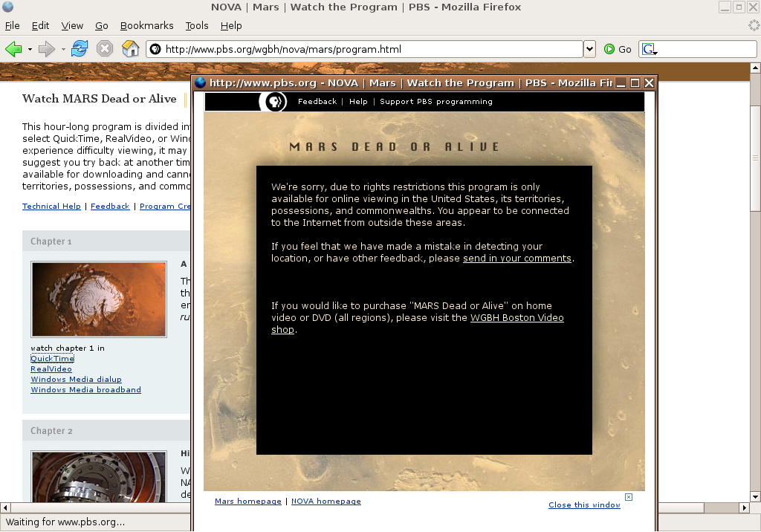The image size is (761, 532).
Task: Click 'Watch MARS Dead or Alive' heading
Action: 100,99
